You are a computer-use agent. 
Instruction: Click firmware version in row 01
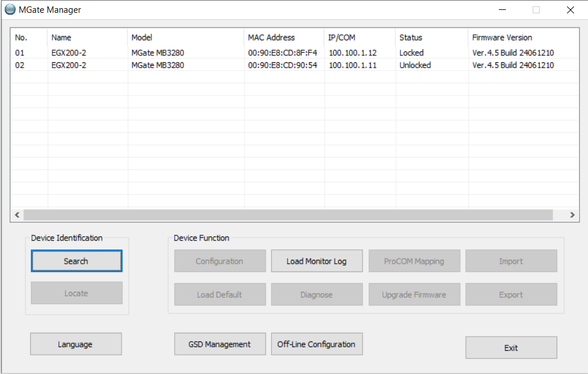pyautogui.click(x=513, y=52)
